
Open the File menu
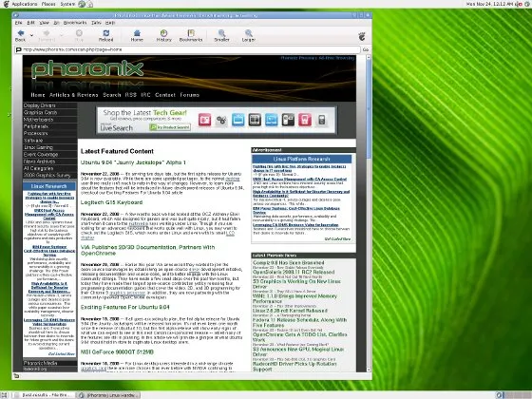click(x=18, y=23)
